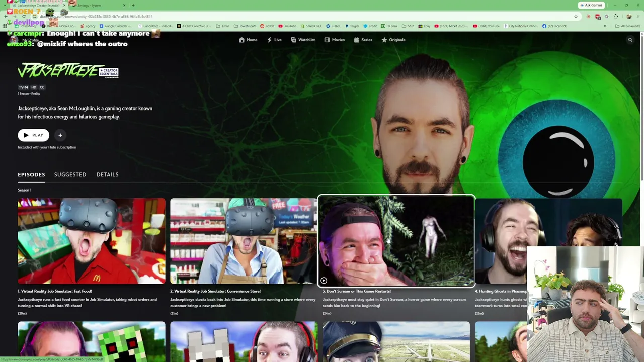
Task: Open the (1964) YouTube bookmark
Action: pyautogui.click(x=487, y=26)
